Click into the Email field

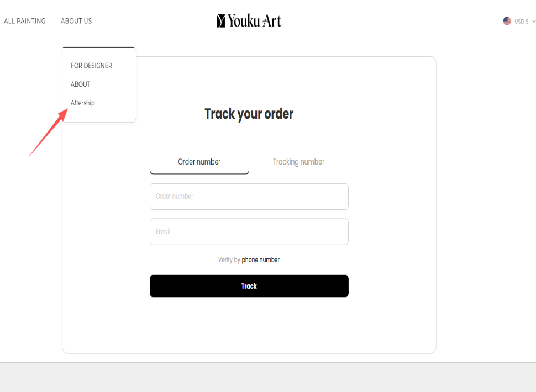249,232
